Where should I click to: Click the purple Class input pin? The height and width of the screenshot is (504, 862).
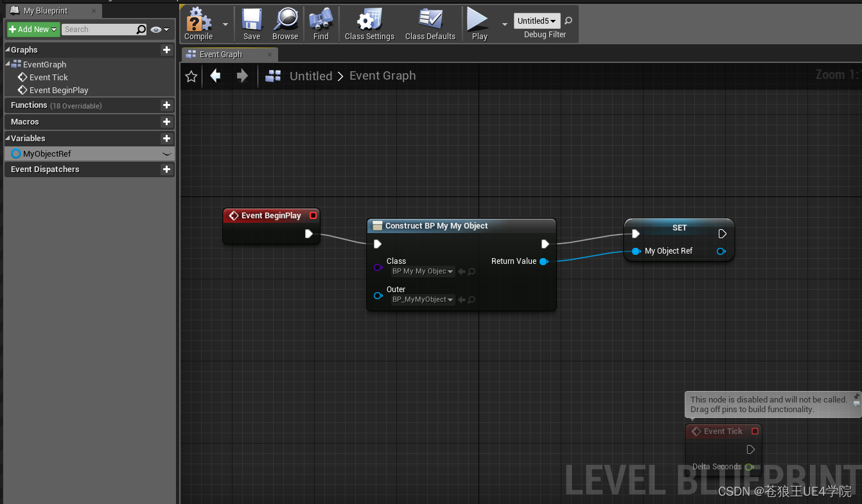(x=378, y=267)
